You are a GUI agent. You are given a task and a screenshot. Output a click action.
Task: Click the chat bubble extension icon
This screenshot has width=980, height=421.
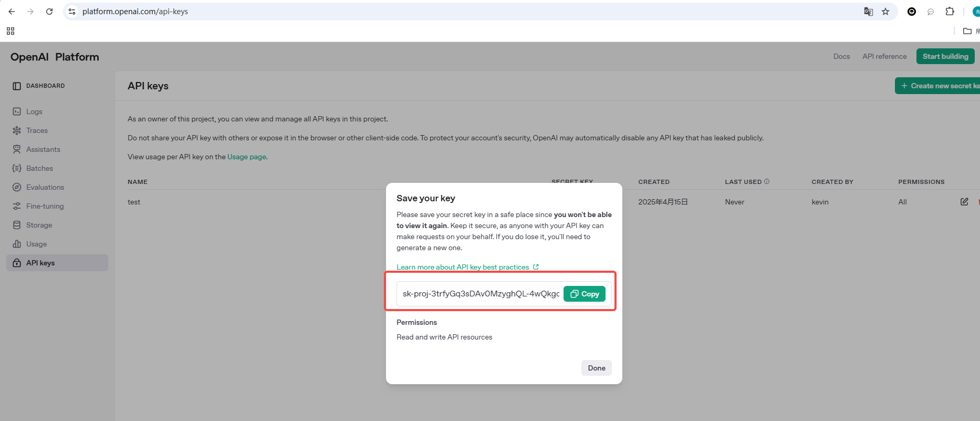pyautogui.click(x=931, y=12)
